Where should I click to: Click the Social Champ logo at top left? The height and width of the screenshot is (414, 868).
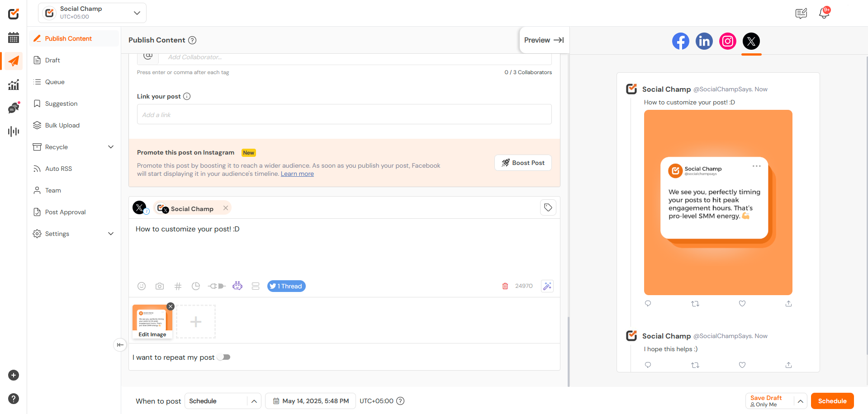pos(14,14)
